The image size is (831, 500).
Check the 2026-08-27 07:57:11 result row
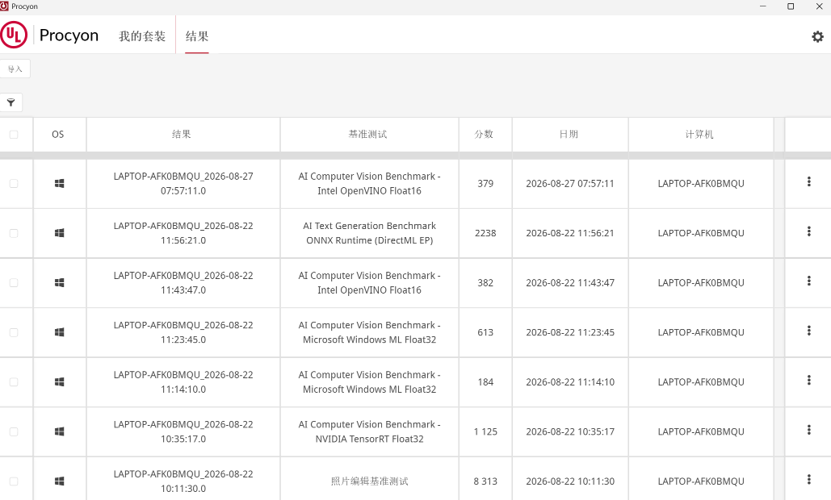coord(14,183)
